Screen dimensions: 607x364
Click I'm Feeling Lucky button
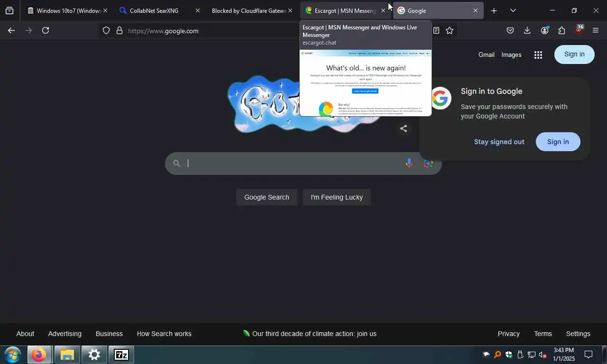[337, 197]
